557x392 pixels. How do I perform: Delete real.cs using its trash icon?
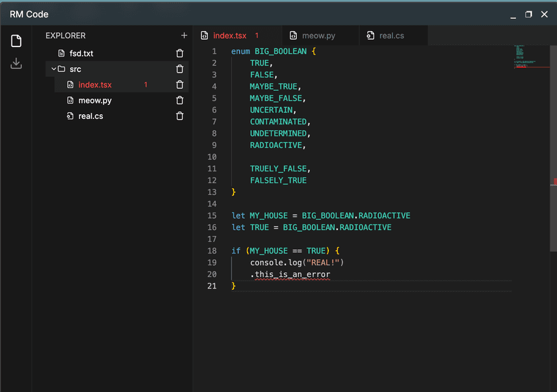pyautogui.click(x=180, y=116)
